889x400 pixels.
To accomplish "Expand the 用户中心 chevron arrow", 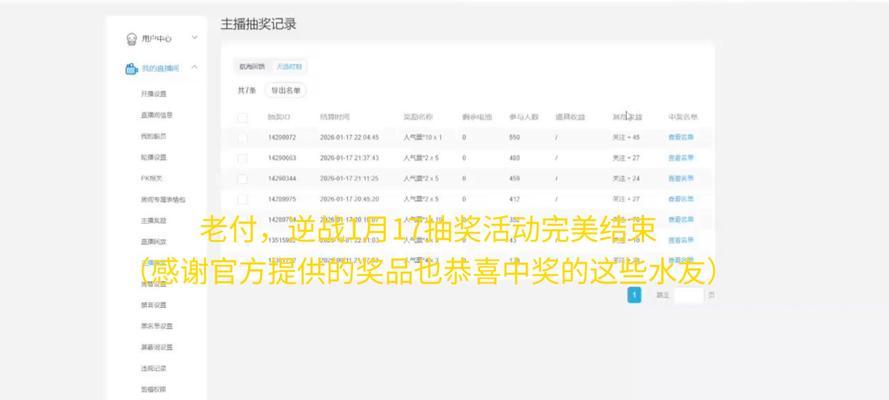I will 194,38.
